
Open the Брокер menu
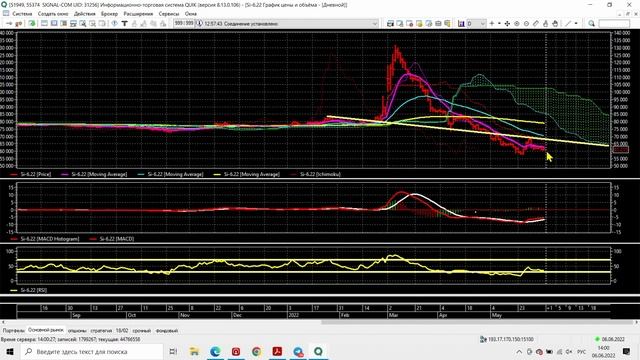coord(109,13)
